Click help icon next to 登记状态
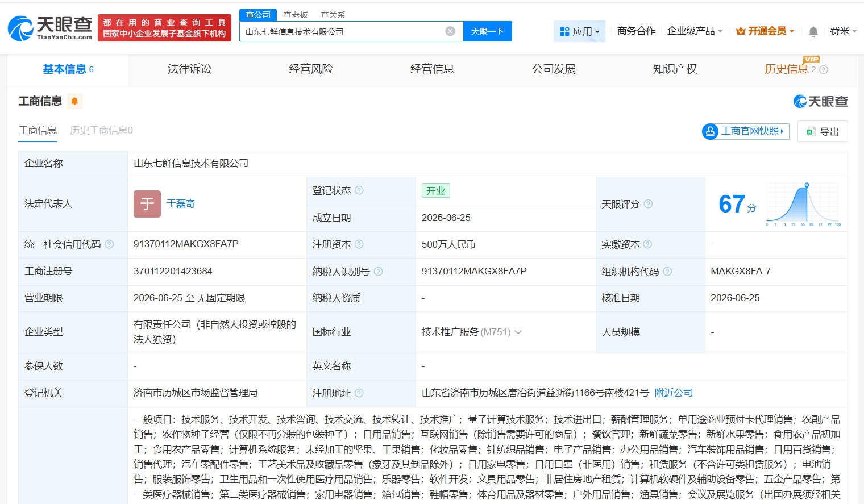 point(359,190)
